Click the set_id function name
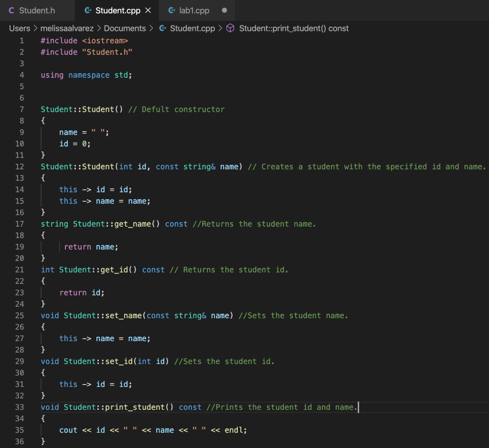This screenshot has height=448, width=489. tap(119, 361)
